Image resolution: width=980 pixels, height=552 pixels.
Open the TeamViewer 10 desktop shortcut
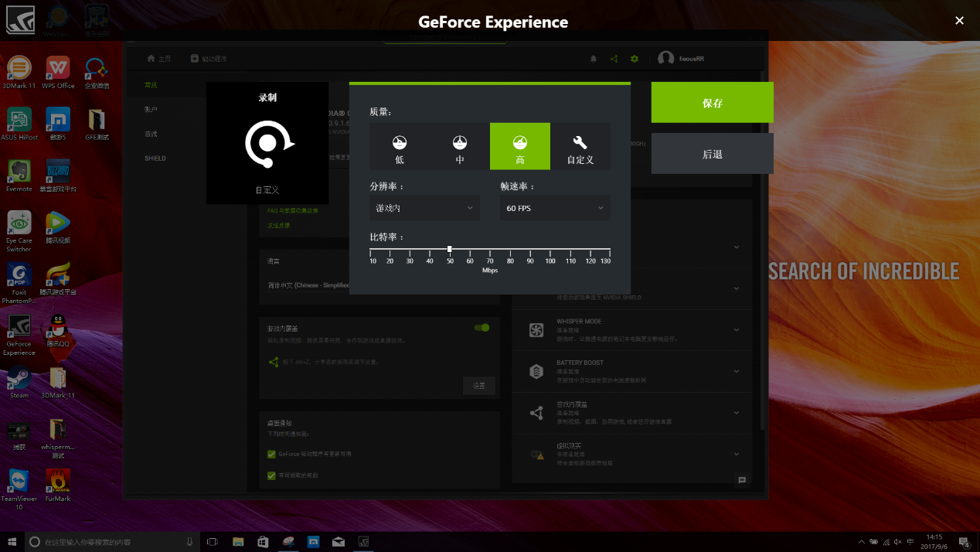click(x=19, y=489)
